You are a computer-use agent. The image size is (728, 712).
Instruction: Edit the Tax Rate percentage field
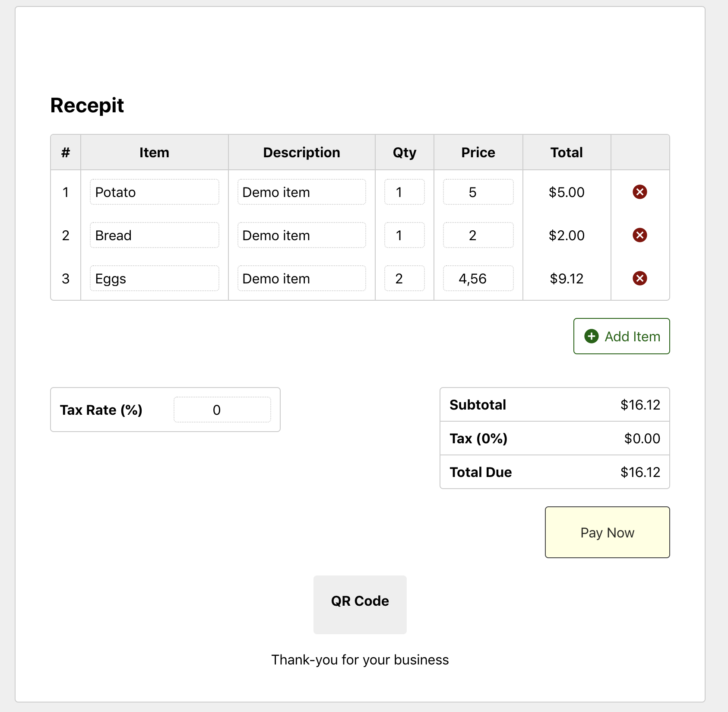point(222,410)
